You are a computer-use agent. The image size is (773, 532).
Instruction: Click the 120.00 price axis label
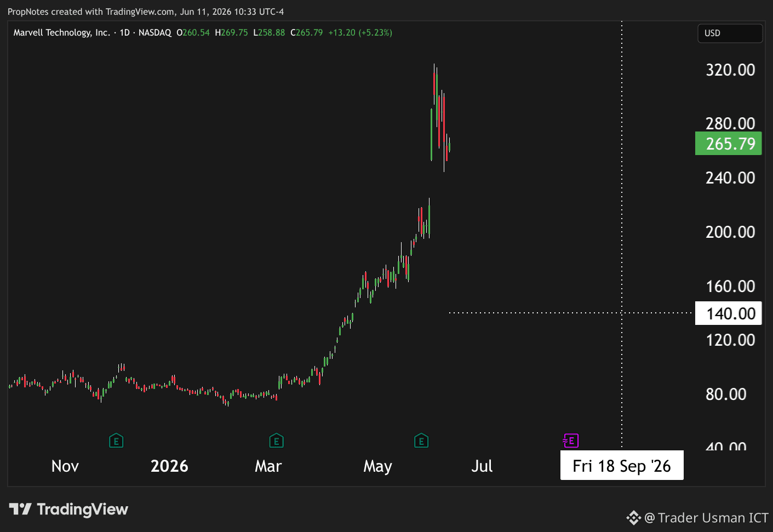coord(730,340)
